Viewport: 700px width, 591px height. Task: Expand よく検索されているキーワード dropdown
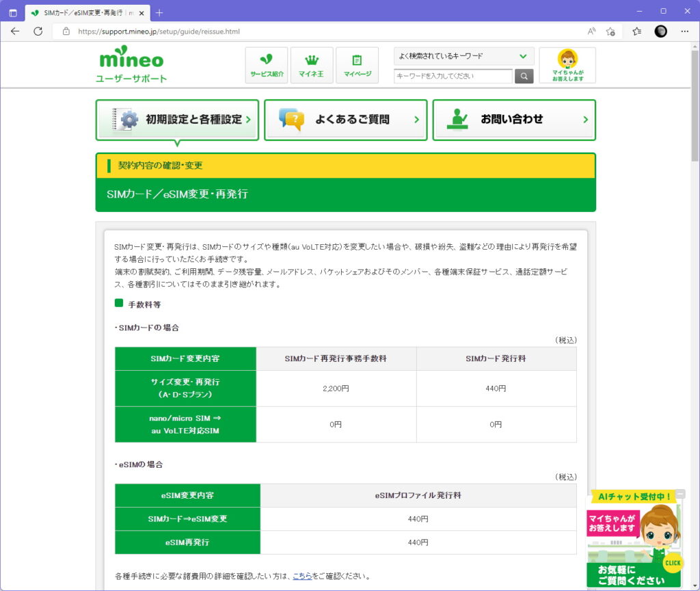pos(464,56)
